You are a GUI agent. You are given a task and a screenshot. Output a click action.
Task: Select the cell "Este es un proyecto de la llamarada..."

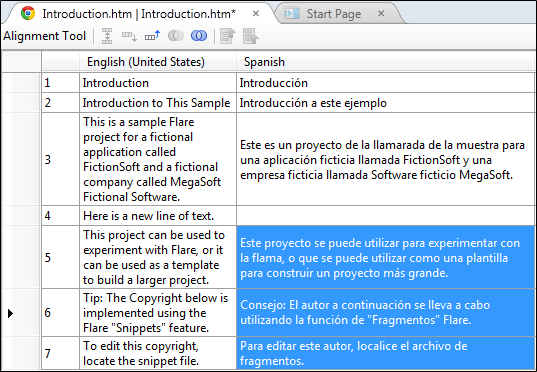[x=386, y=159]
